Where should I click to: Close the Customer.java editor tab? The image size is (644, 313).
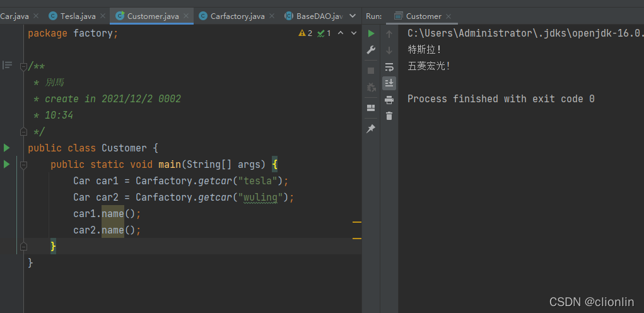pos(187,16)
